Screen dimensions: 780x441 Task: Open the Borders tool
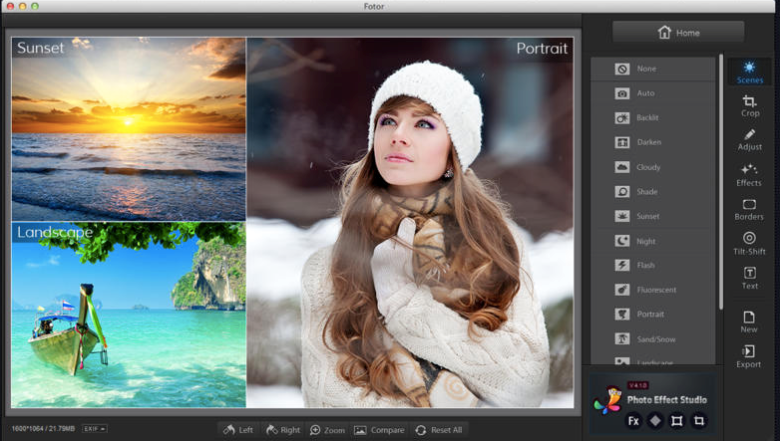[x=749, y=210]
